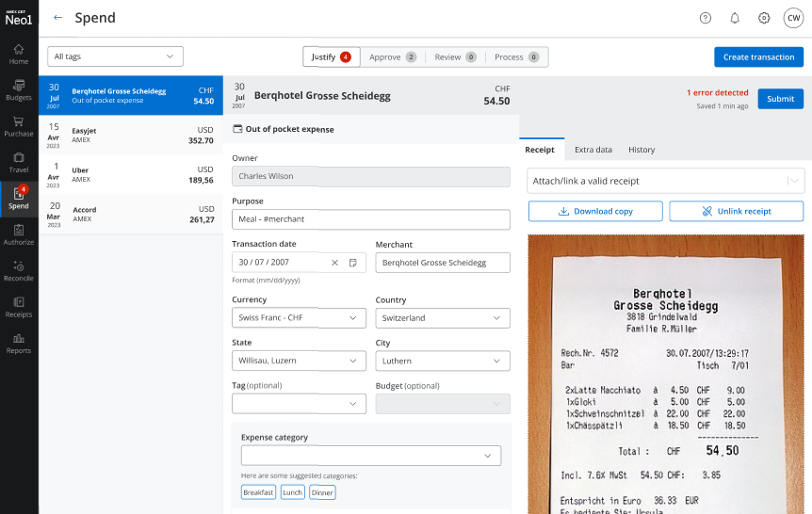
Task: Clear the transaction date with X icon
Action: (334, 263)
